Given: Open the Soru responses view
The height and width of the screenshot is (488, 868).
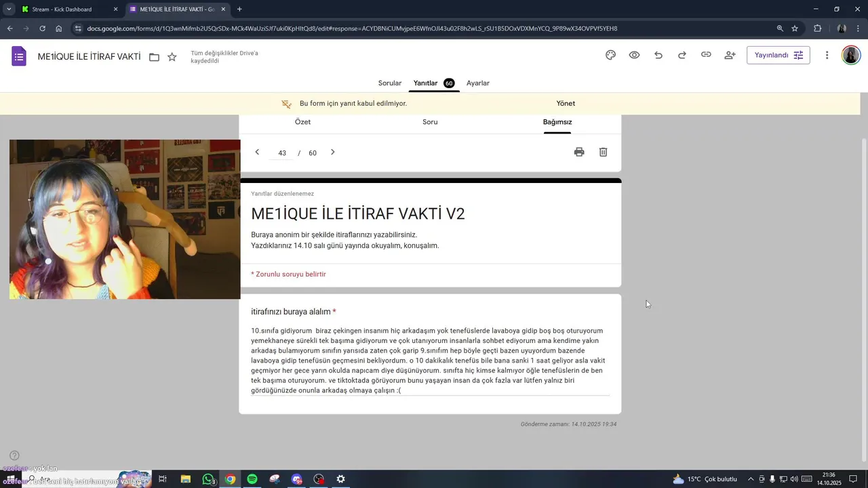Looking at the screenshot, I should (430, 122).
